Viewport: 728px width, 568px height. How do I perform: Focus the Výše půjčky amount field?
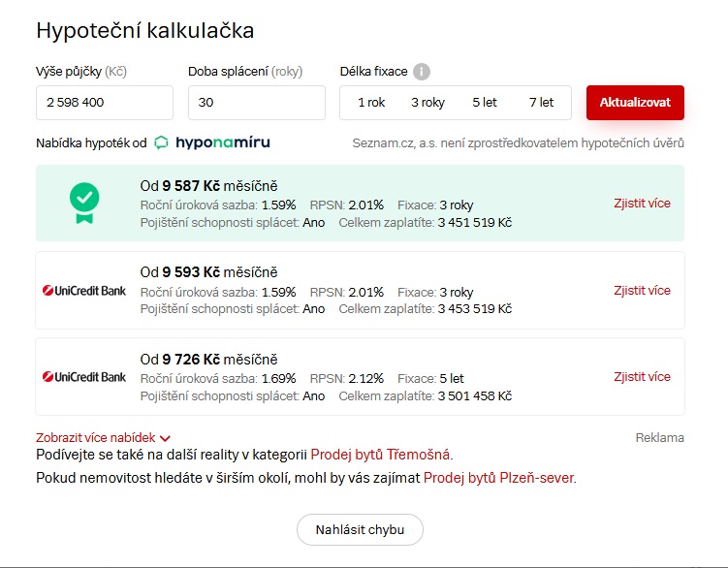tap(105, 103)
